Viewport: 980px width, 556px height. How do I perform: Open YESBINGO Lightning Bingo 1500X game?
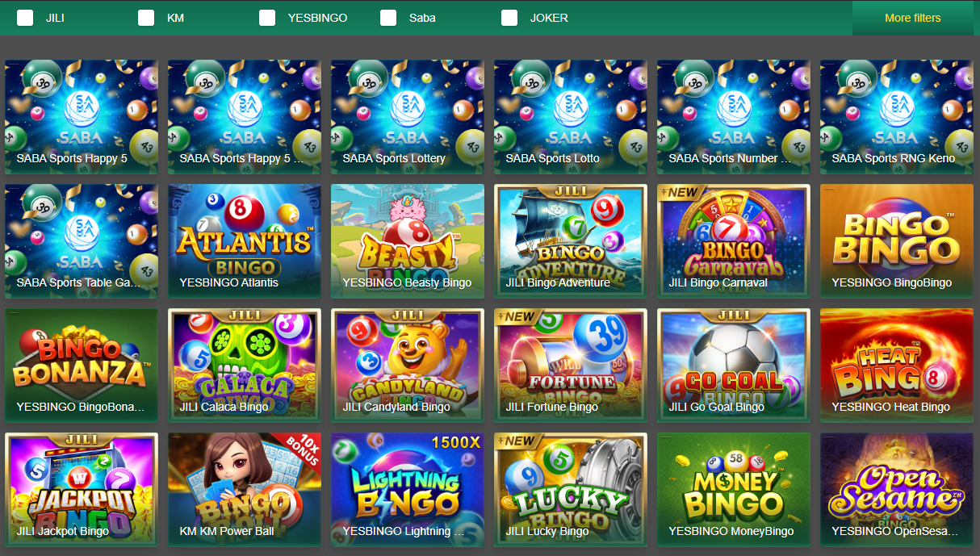point(408,490)
